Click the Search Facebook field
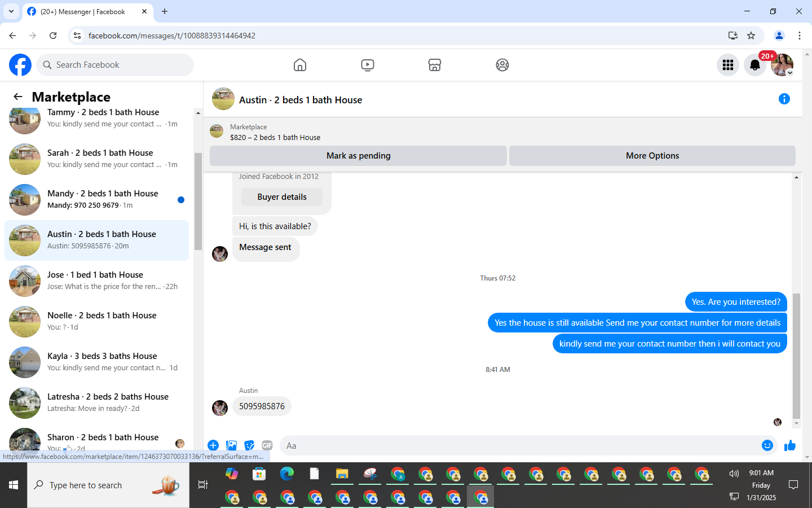Image resolution: width=812 pixels, height=508 pixels. [x=115, y=65]
